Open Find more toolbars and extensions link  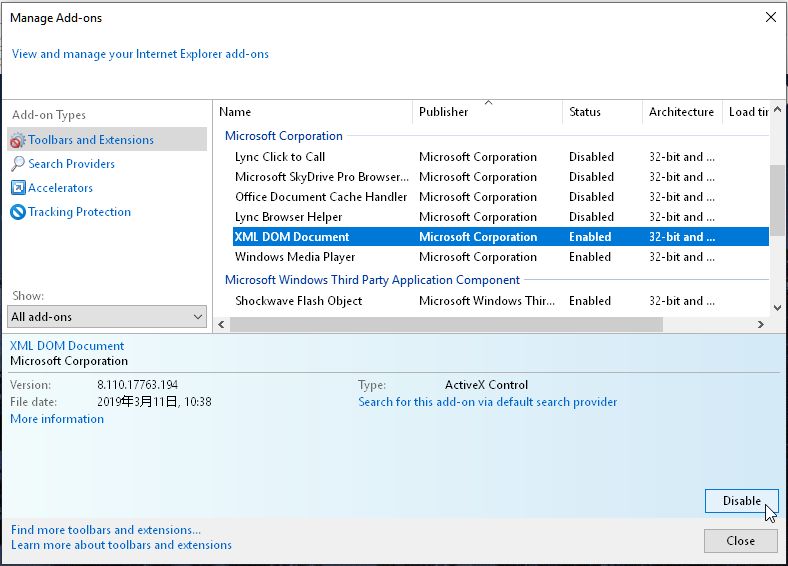tap(106, 530)
